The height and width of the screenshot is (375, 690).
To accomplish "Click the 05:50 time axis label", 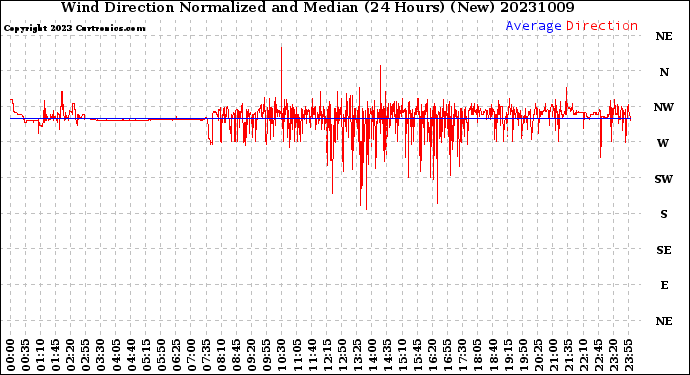I will [161, 355].
